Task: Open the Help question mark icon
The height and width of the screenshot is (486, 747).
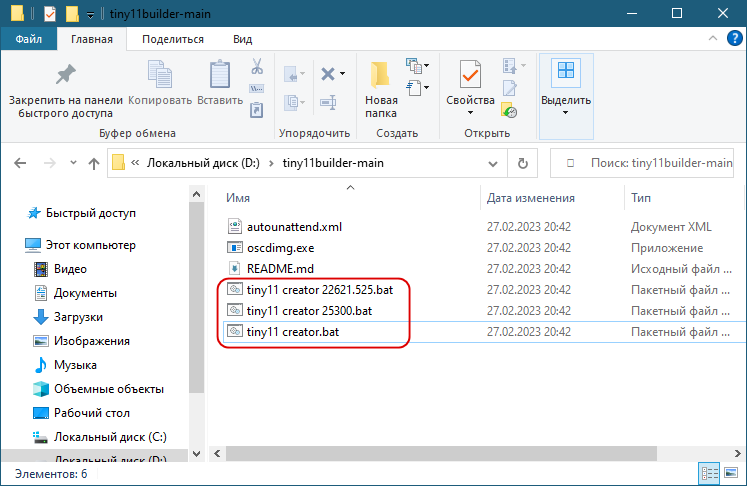Action: coord(735,38)
